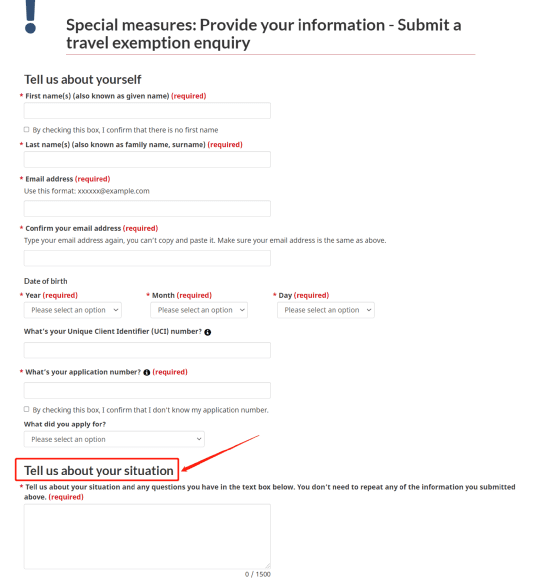Select the Email address input box
The width and height of the screenshot is (554, 582).
coord(147,209)
